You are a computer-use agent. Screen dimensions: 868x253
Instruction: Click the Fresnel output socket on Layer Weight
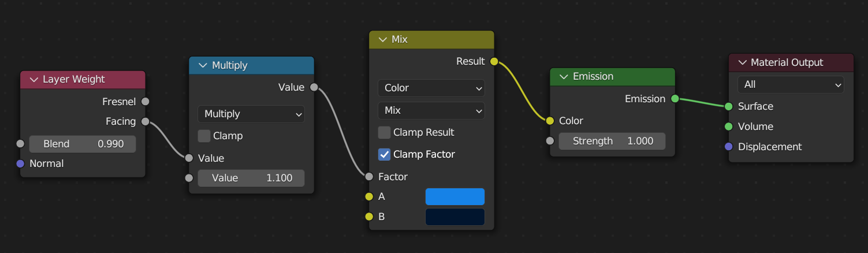coord(145,102)
